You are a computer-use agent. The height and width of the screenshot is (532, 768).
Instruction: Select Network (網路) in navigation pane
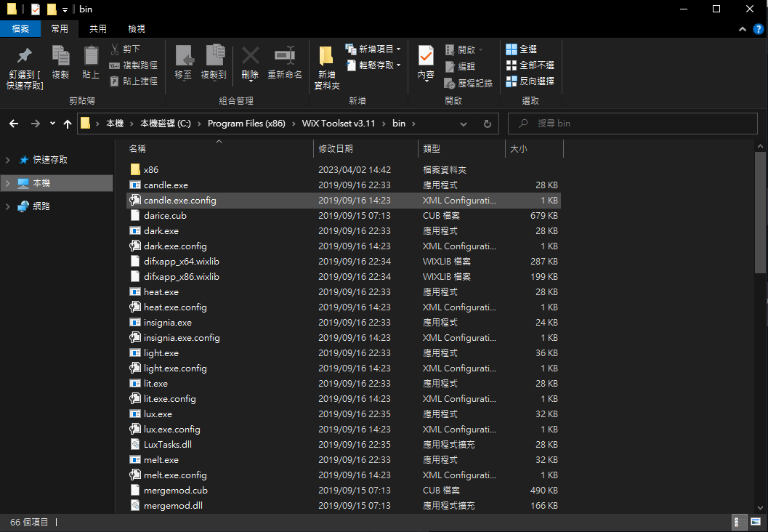[x=41, y=206]
